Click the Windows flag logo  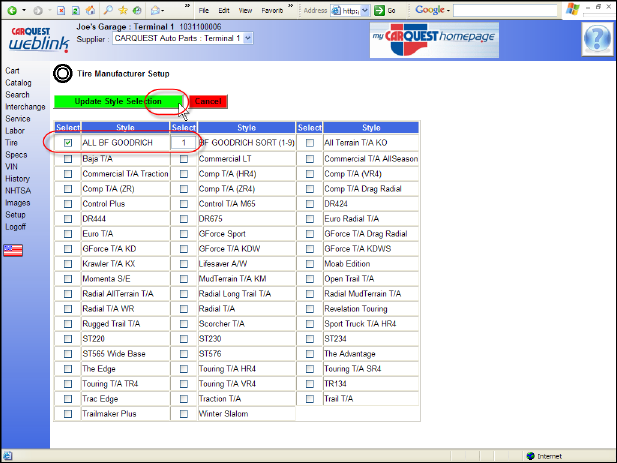[x=573, y=9]
